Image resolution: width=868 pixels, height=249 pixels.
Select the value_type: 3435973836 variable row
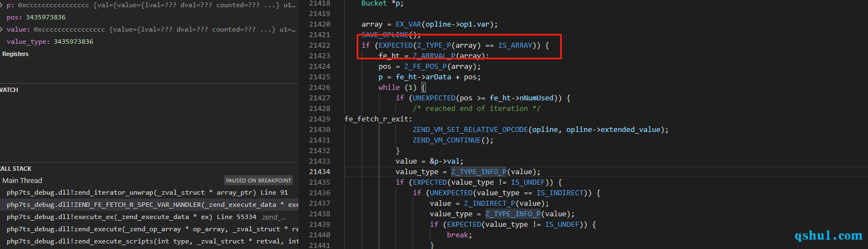[149, 42]
